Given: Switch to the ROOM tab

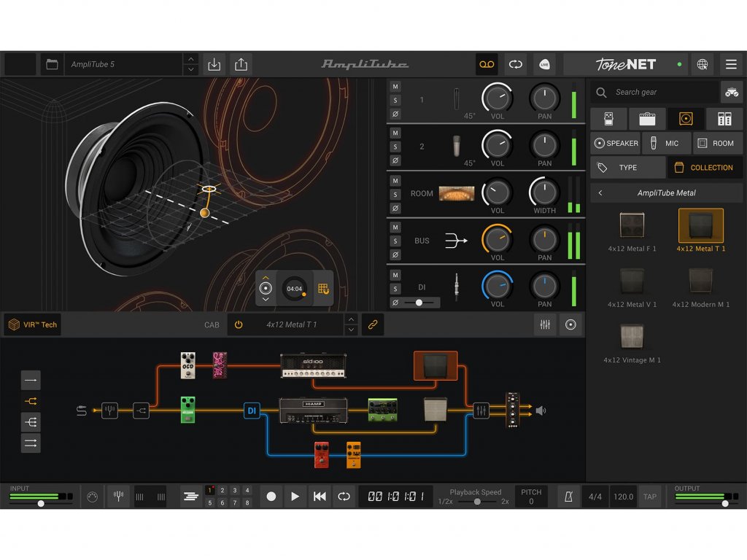Looking at the screenshot, I should [x=717, y=143].
